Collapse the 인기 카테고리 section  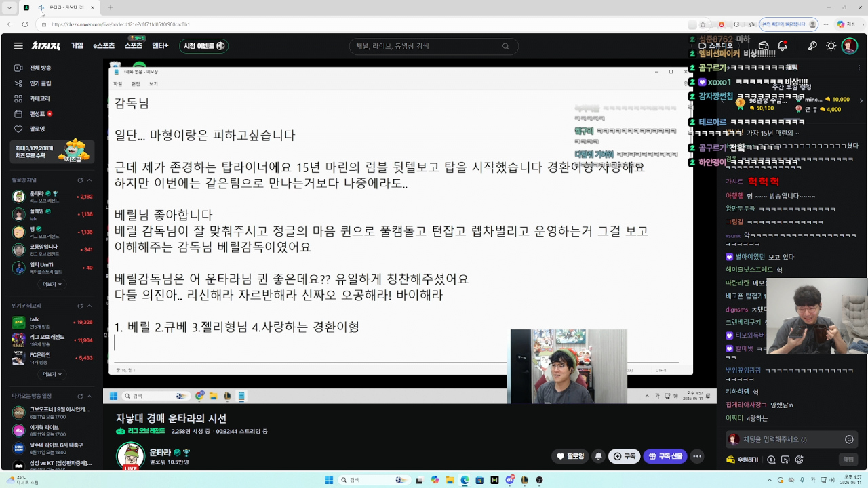(x=90, y=306)
